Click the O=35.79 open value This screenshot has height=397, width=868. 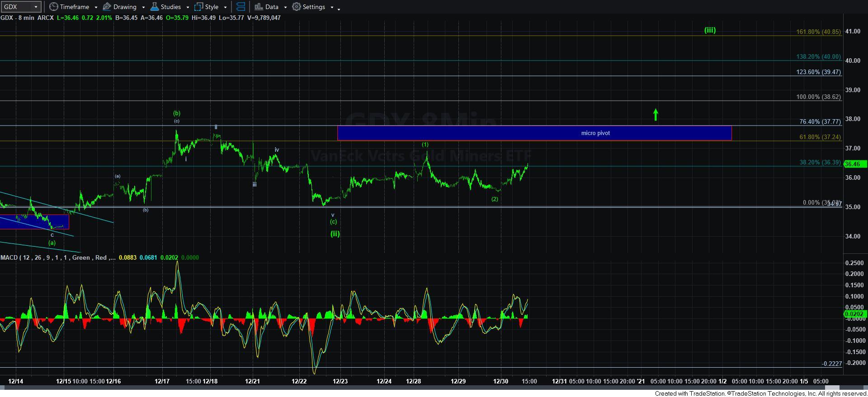click(x=178, y=18)
